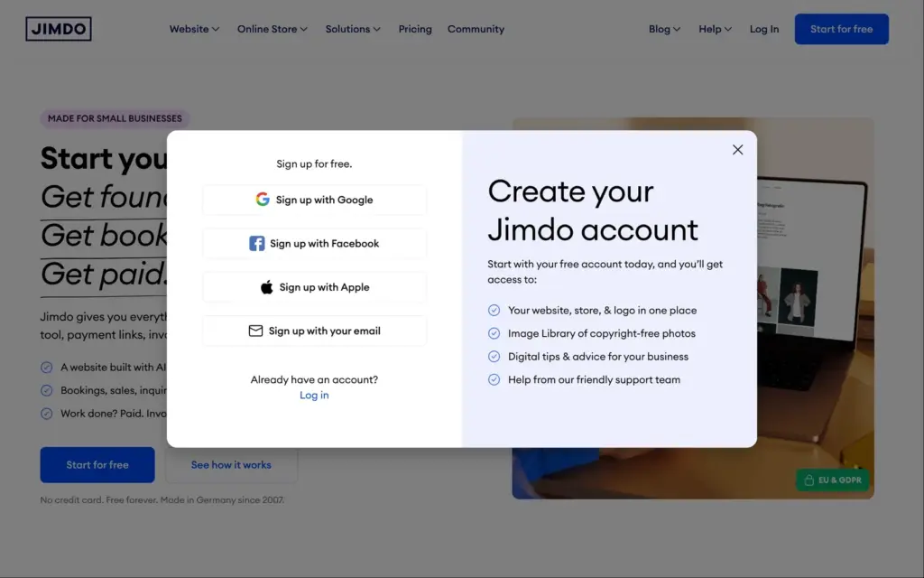Click 'Your website, store, & logo in one place'
Image resolution: width=924 pixels, height=578 pixels.
pos(602,311)
